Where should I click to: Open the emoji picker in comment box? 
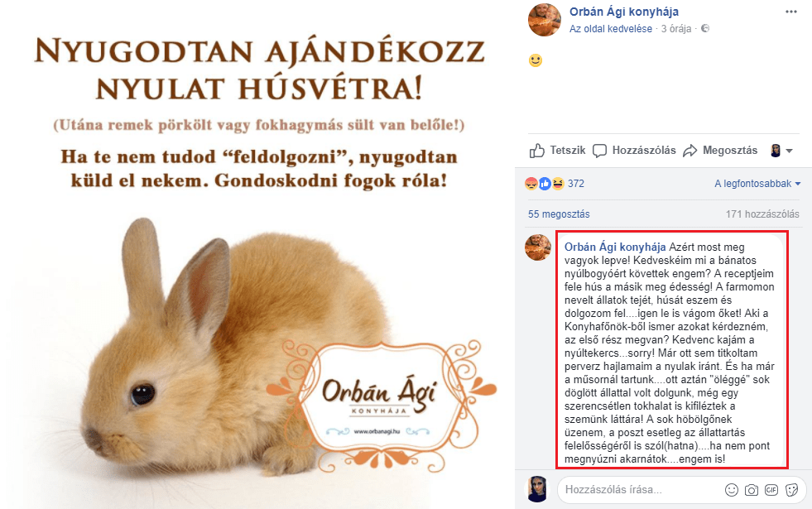731,490
